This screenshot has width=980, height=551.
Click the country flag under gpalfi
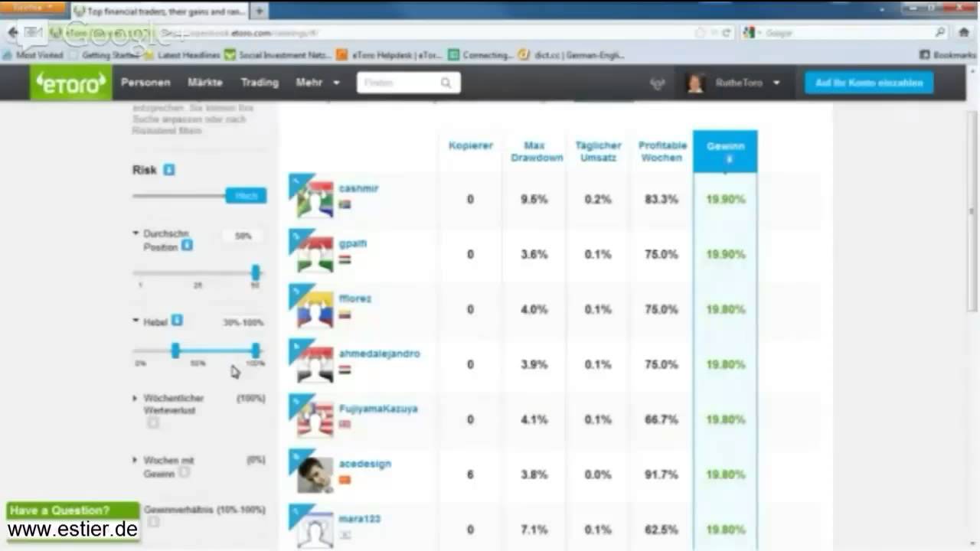click(345, 259)
